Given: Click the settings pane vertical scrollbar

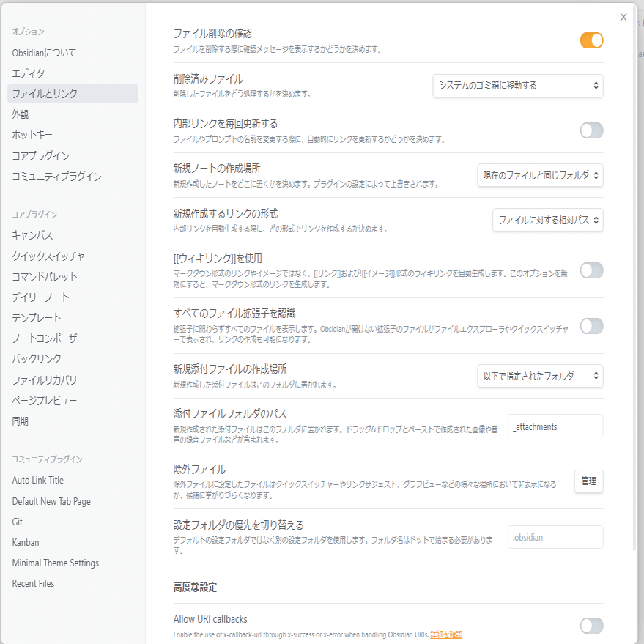Looking at the screenshot, I should click(x=635, y=277).
